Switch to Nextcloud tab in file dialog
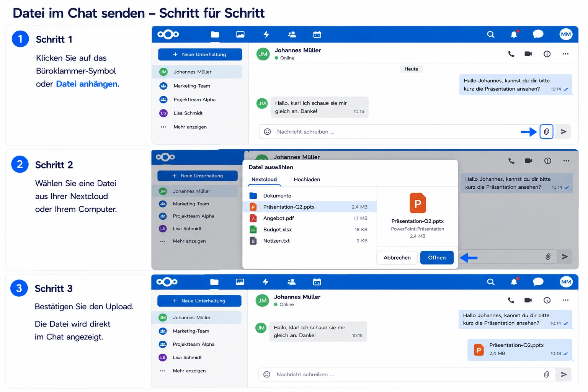Screen dimensions: 588x392 pyautogui.click(x=264, y=180)
